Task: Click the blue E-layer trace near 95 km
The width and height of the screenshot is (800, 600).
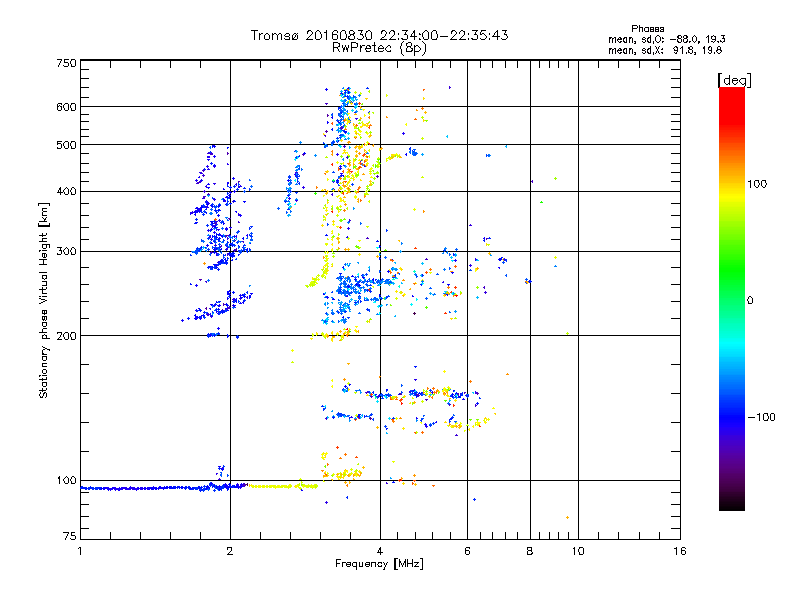Action: click(163, 488)
